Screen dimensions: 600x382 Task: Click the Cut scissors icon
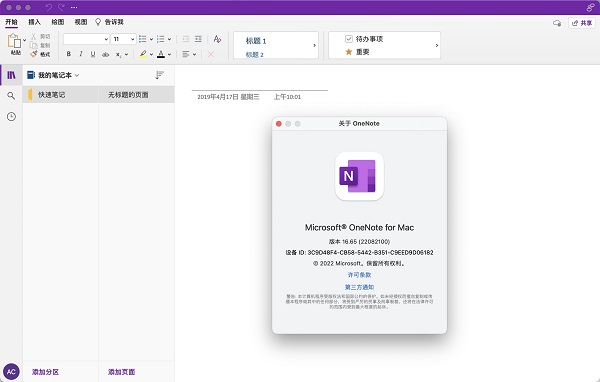coord(33,36)
